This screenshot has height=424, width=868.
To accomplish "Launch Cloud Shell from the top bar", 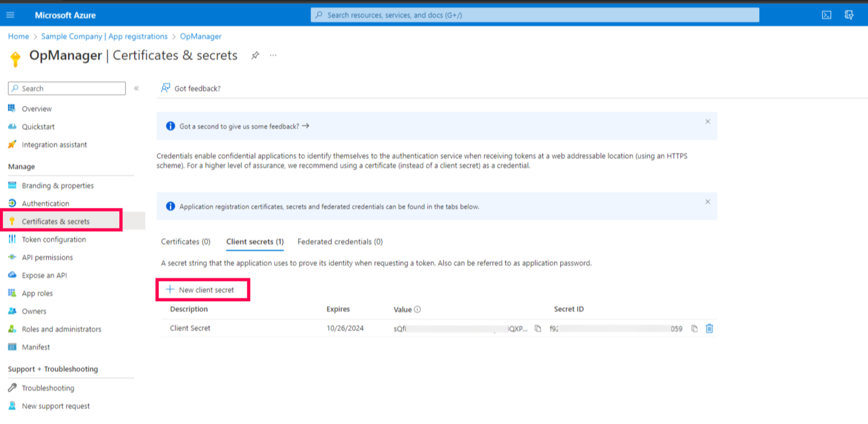I will pyautogui.click(x=827, y=15).
